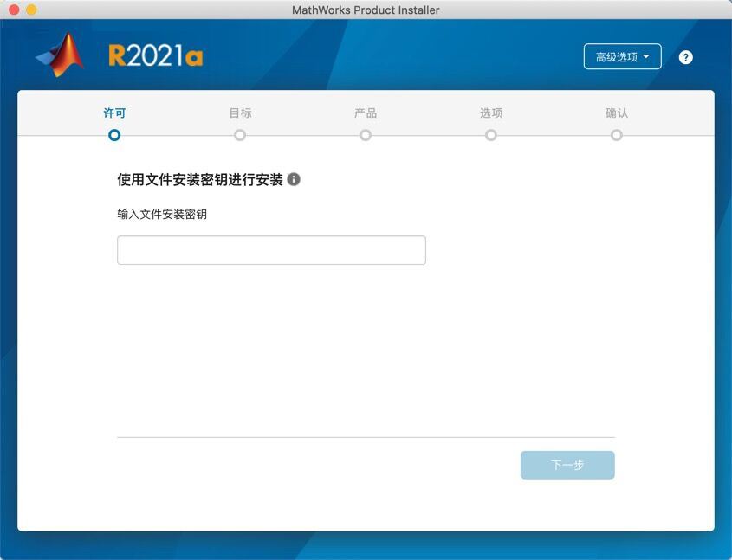The width and height of the screenshot is (732, 560).
Task: Select the 目标 step tab
Action: click(x=240, y=113)
